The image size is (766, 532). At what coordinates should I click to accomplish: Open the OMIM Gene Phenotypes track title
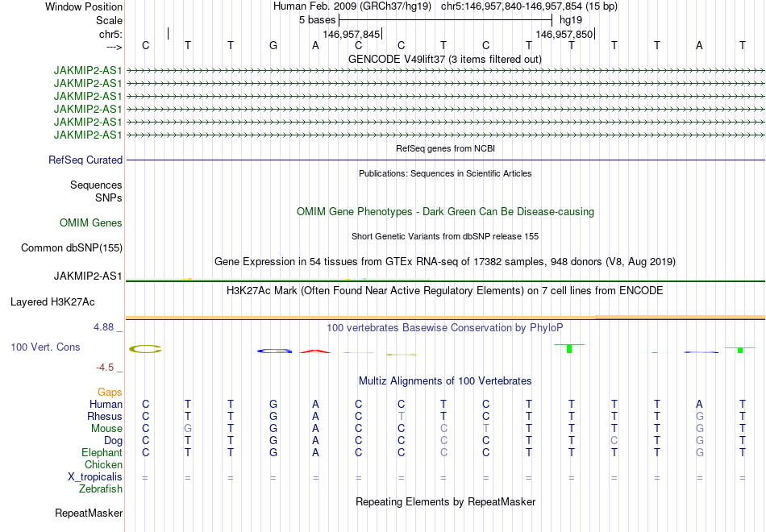(445, 211)
